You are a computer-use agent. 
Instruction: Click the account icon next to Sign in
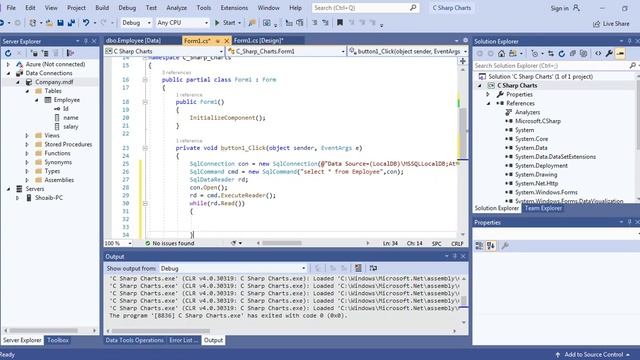coord(576,8)
